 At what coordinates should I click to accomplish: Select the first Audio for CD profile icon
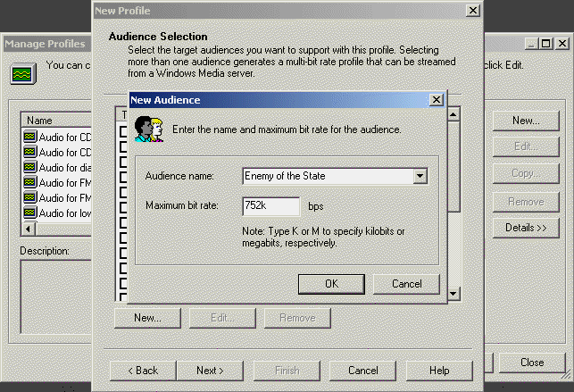[x=29, y=137]
